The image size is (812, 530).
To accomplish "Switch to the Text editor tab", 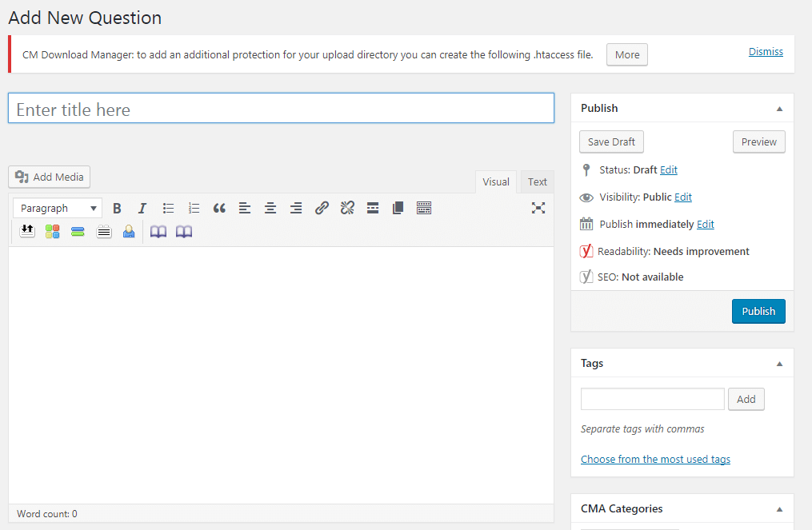I will click(537, 181).
